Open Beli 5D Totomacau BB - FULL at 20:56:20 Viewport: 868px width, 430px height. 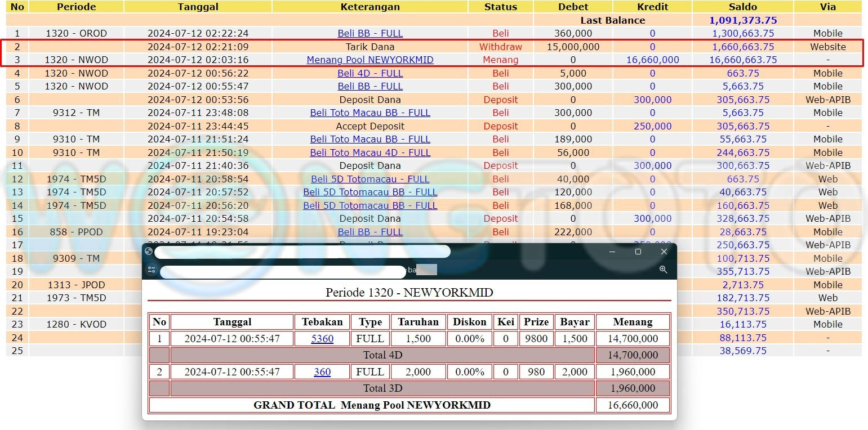(370, 205)
